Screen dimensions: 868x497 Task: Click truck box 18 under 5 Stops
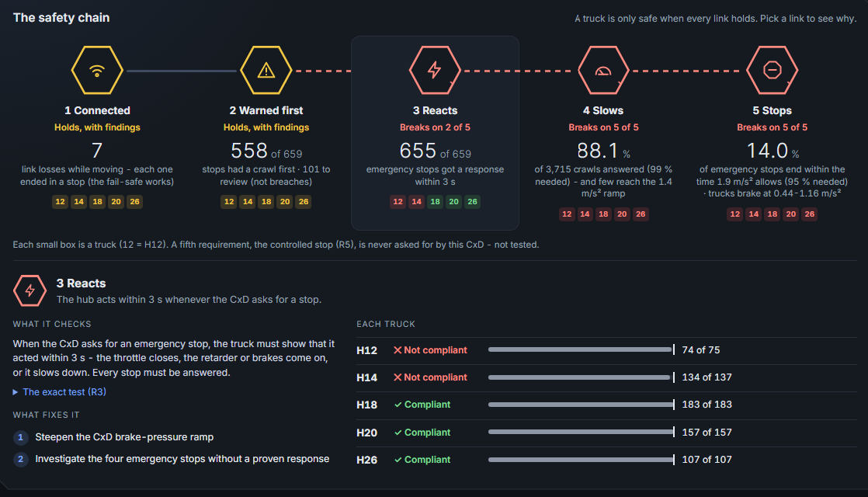pos(773,214)
